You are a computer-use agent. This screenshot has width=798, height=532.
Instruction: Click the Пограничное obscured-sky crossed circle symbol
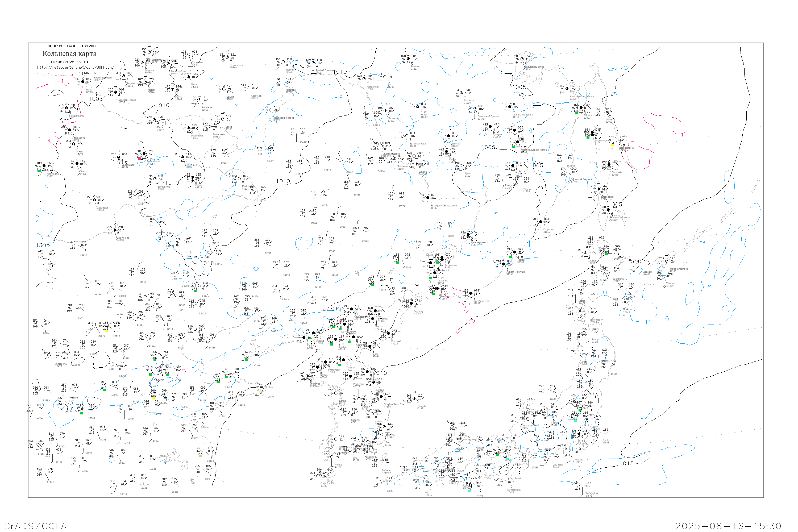pyautogui.click(x=617, y=140)
